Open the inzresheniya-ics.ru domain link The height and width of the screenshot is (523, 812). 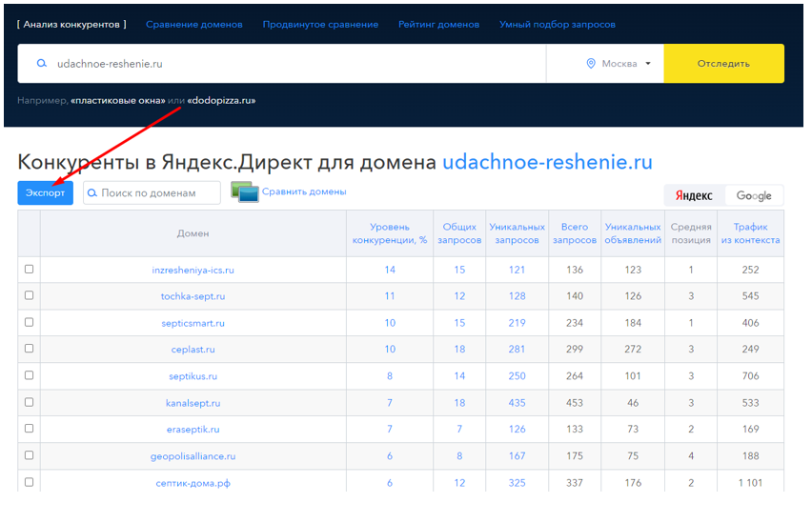193,270
